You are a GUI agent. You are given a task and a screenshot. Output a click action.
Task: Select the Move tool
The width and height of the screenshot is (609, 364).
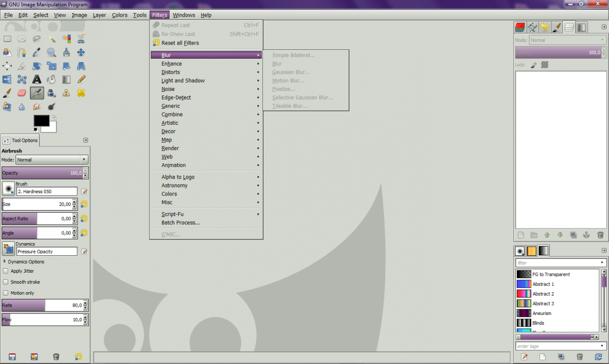(x=81, y=52)
